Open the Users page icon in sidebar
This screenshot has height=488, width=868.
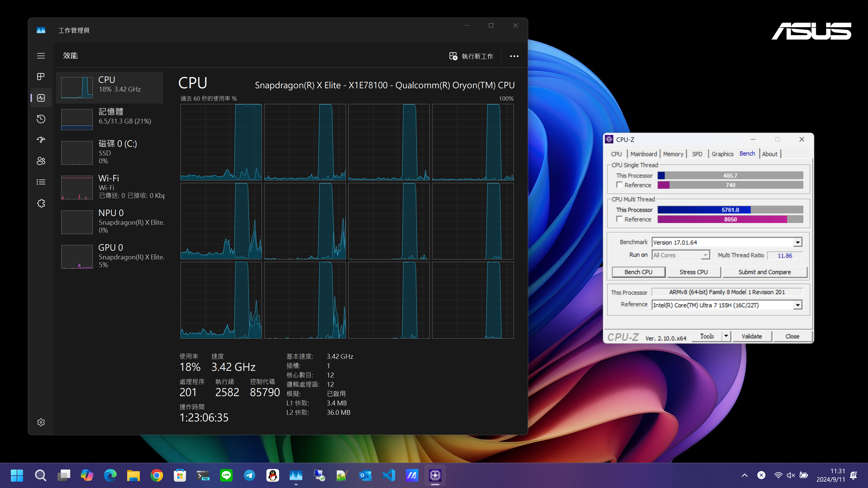coord(41,161)
